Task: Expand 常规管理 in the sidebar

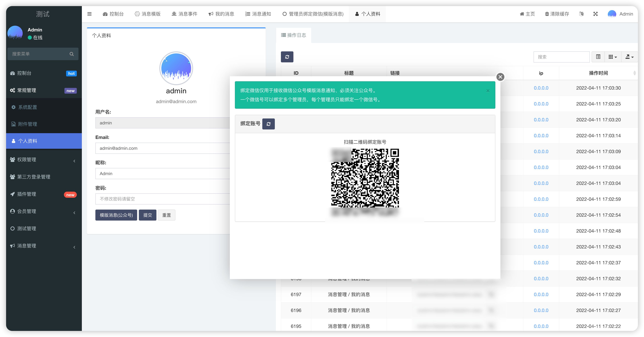Action: [44, 90]
